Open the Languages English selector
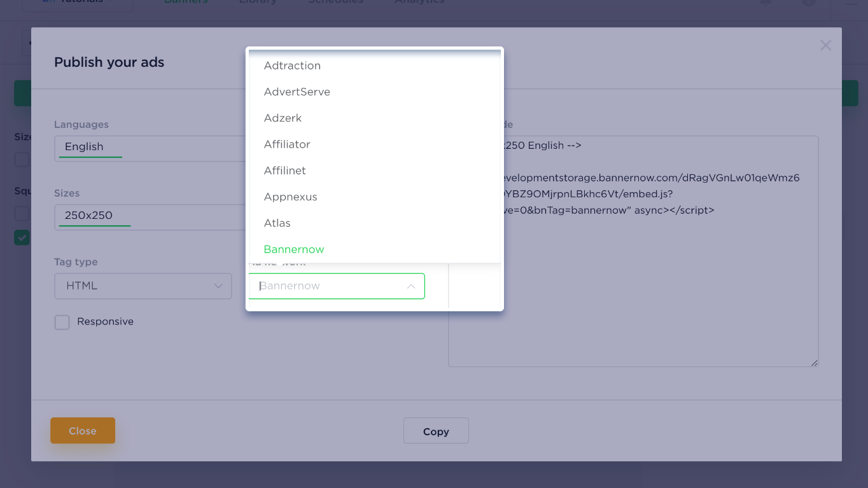868x488 pixels. [150, 148]
